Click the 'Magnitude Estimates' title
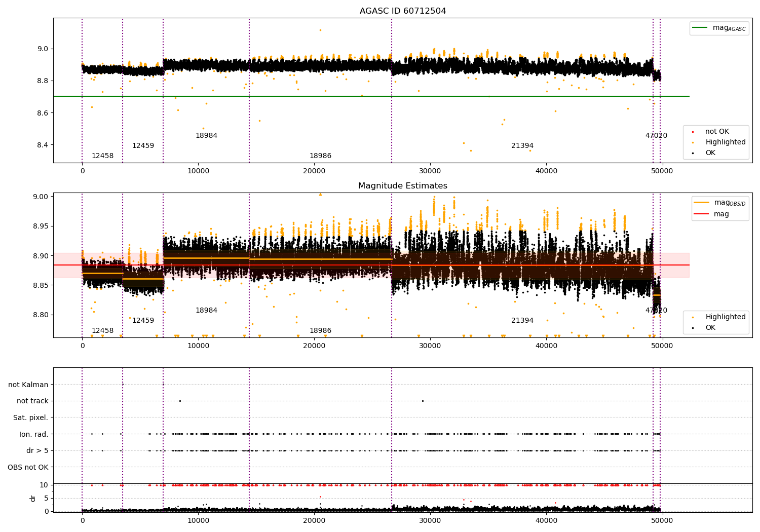The height and width of the screenshot is (532, 760). click(x=403, y=186)
